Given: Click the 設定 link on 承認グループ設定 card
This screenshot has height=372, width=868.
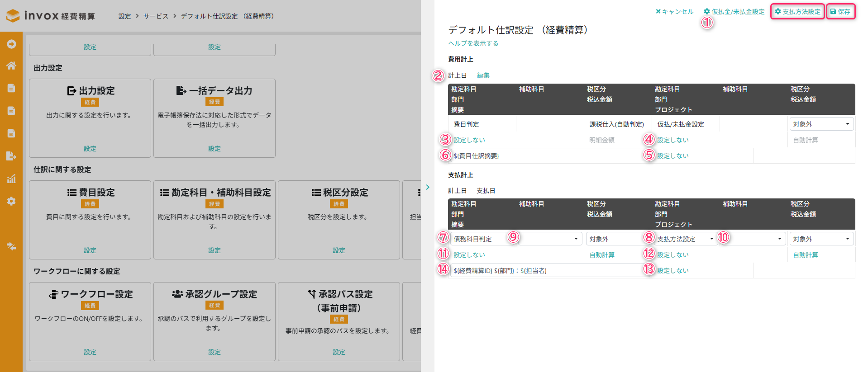Looking at the screenshot, I should point(215,352).
